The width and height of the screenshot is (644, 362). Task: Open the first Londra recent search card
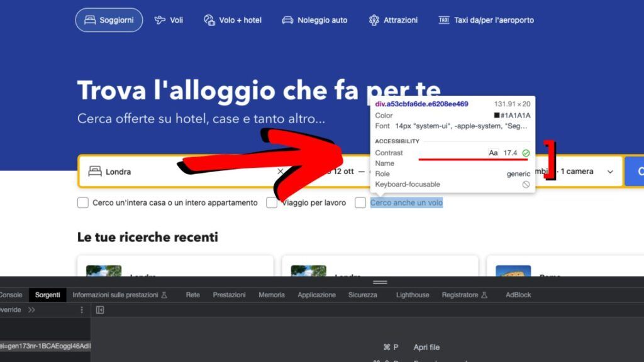click(175, 266)
